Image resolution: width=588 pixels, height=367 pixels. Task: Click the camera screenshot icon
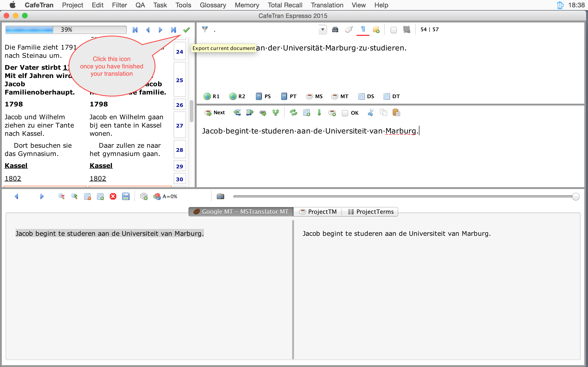(x=220, y=196)
